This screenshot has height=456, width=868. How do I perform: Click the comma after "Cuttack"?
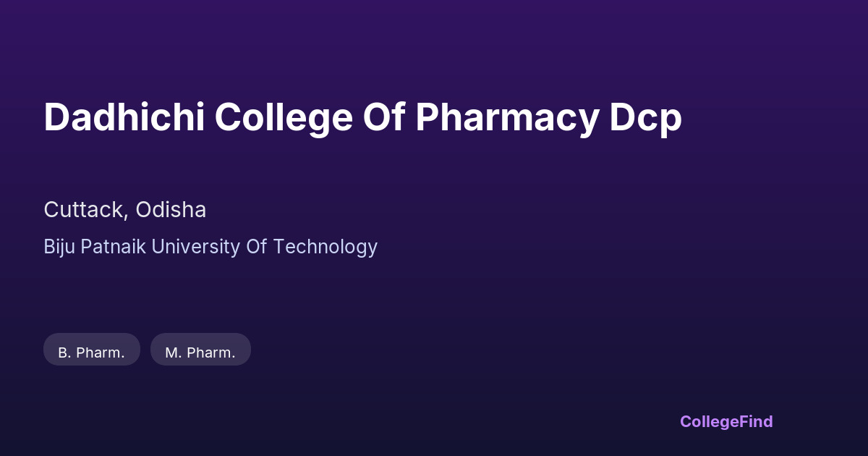point(127,216)
